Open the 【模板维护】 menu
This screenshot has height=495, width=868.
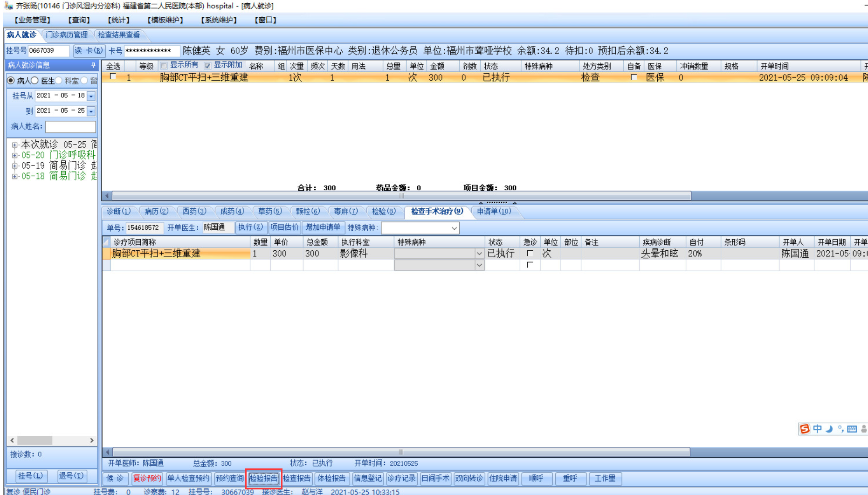tap(165, 20)
